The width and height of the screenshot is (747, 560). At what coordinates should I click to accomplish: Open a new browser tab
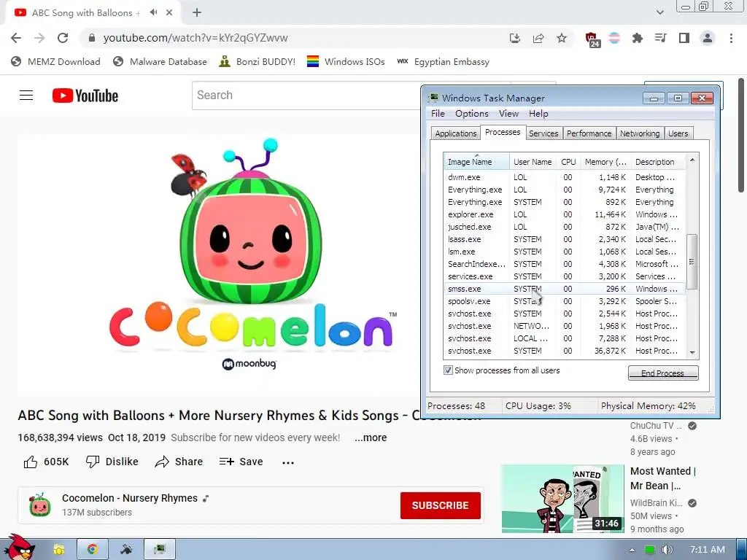197,13
